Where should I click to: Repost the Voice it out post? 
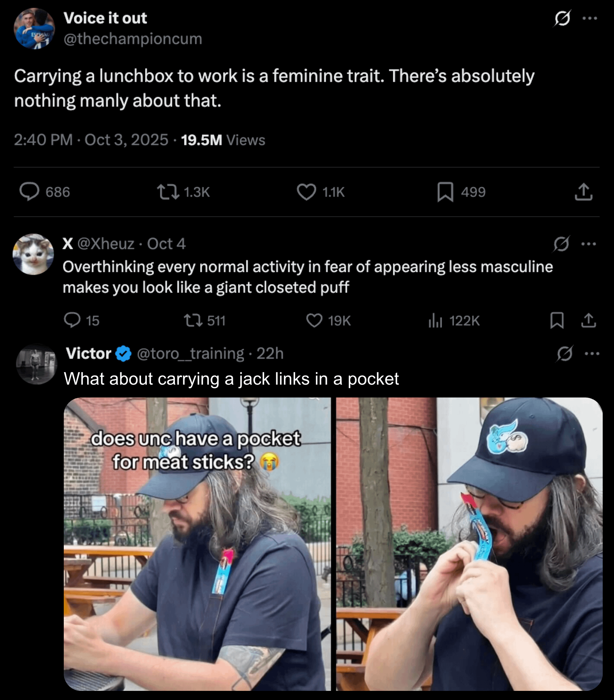(x=168, y=192)
